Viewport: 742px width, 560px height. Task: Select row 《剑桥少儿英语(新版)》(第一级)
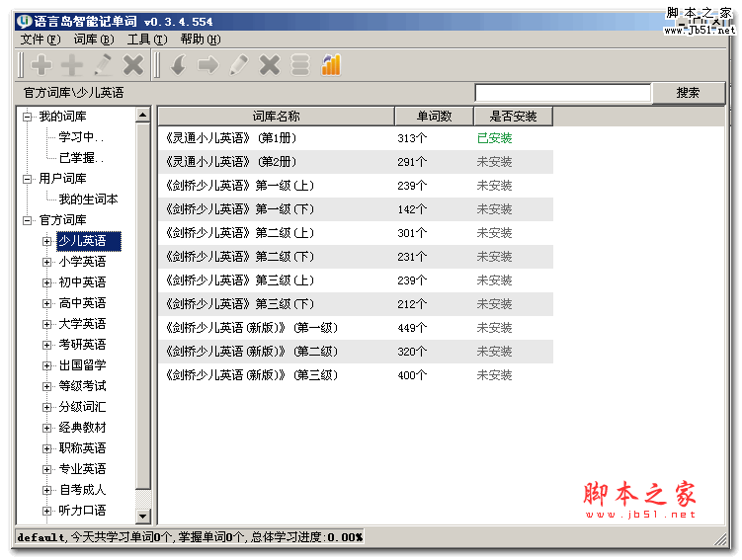[x=356, y=328]
